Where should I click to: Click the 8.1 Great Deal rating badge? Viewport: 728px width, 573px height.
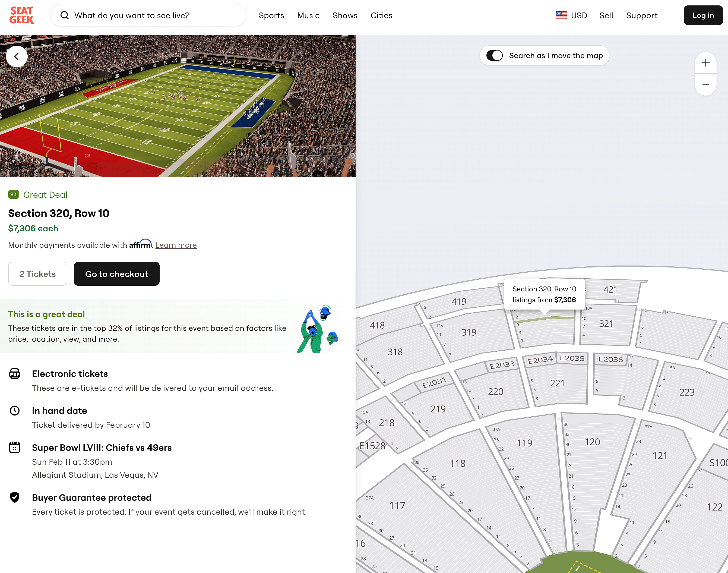click(x=13, y=195)
